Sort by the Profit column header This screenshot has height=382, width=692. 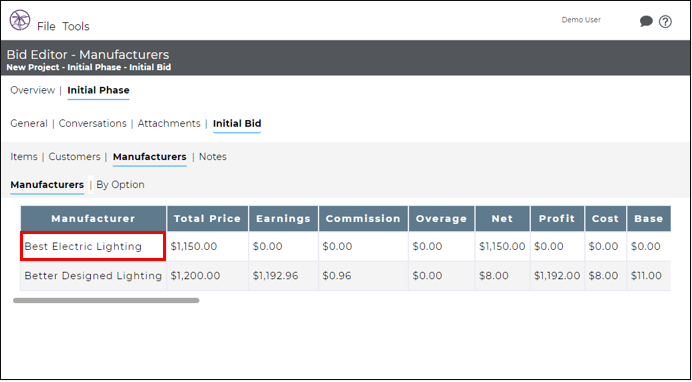(x=557, y=218)
